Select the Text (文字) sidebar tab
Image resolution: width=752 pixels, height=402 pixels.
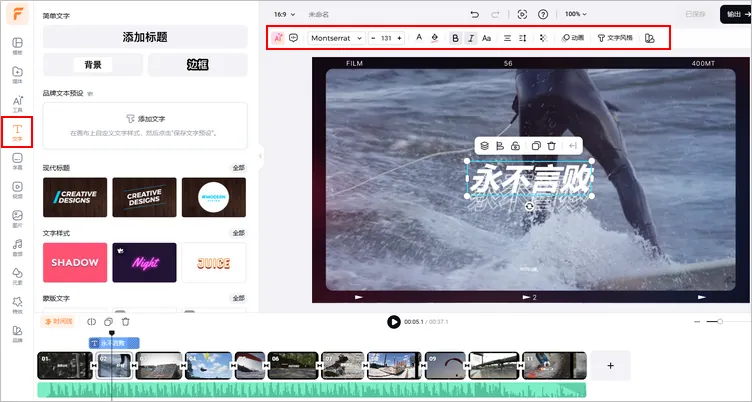17,132
